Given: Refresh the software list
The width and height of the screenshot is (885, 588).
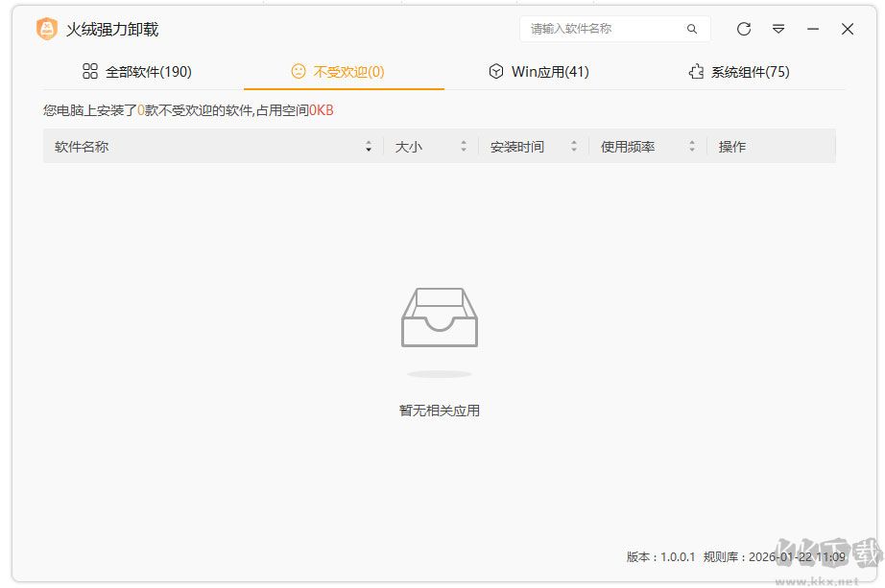Looking at the screenshot, I should click(x=744, y=29).
